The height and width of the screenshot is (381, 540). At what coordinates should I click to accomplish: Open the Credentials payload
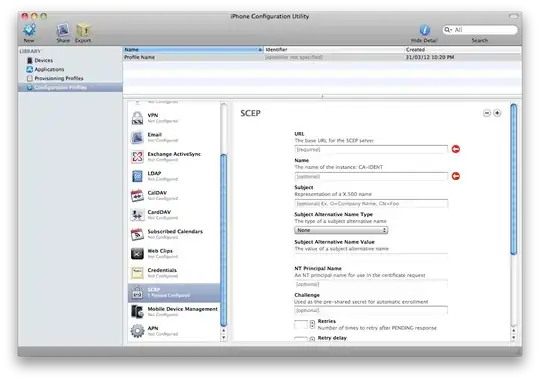coord(174,273)
